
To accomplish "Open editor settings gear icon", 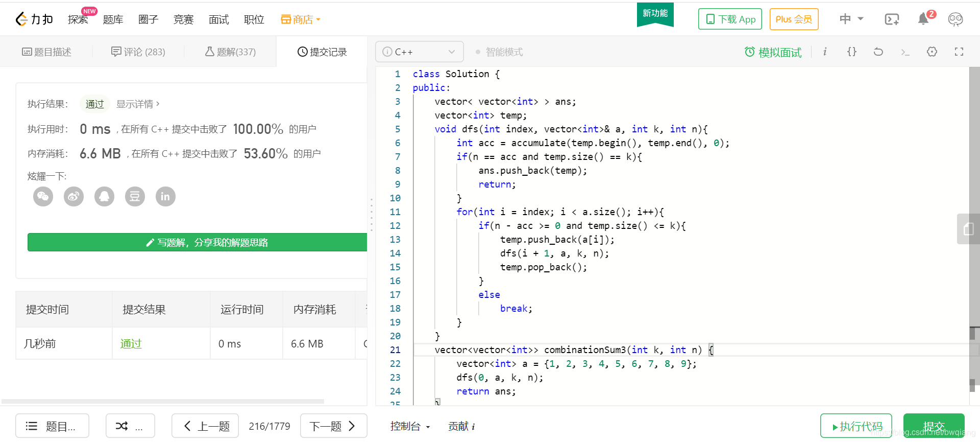I will [x=932, y=52].
